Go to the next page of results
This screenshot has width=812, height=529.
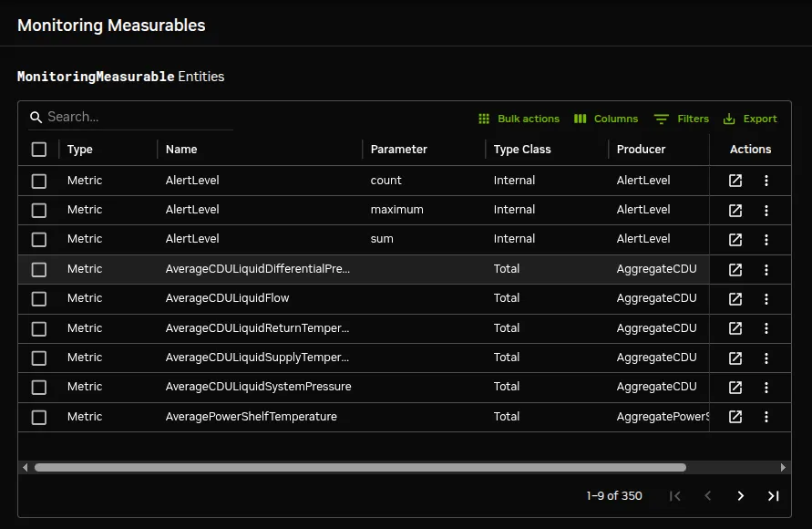tap(741, 496)
